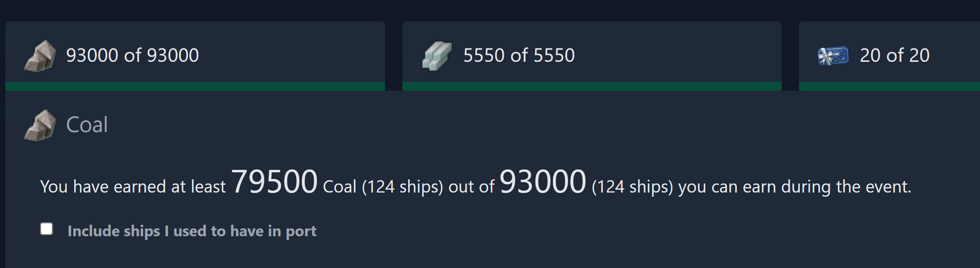This screenshot has width=980, height=268.
Task: Click the large 79500 earned coal number
Action: (274, 182)
